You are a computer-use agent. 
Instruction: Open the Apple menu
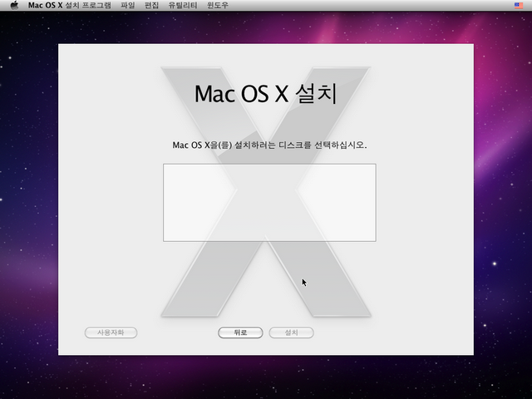coord(14,6)
